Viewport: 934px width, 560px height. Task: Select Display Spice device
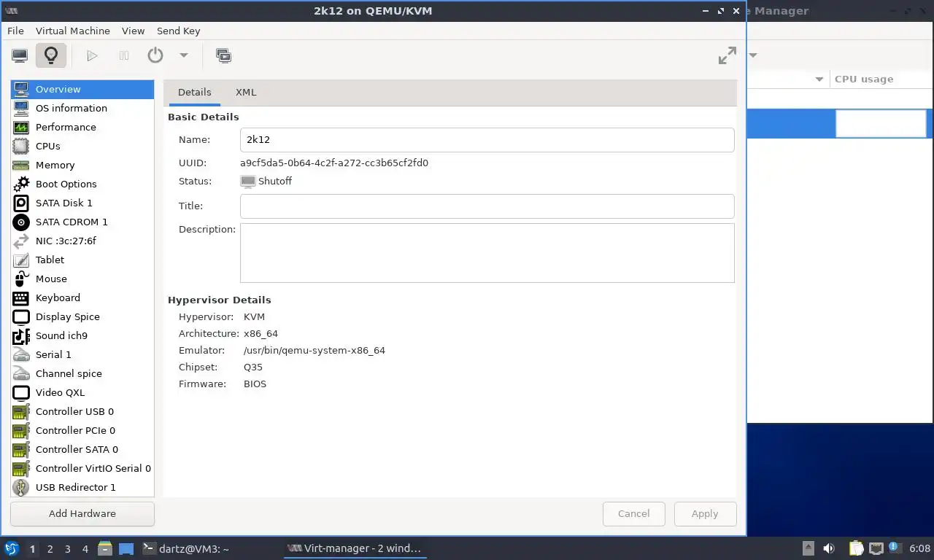(82, 316)
